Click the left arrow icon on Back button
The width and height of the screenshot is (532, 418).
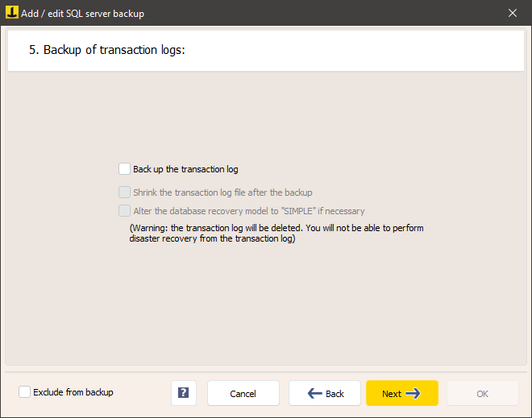315,393
